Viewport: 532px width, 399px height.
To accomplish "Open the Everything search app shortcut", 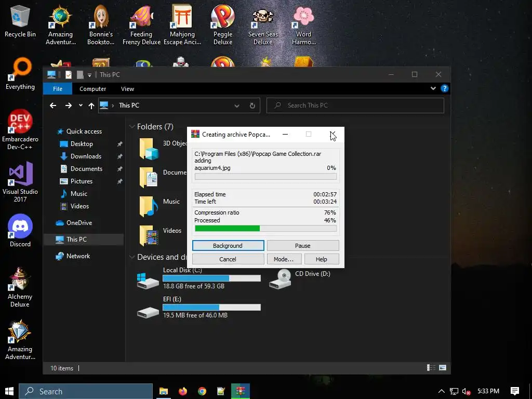I will tap(20, 74).
